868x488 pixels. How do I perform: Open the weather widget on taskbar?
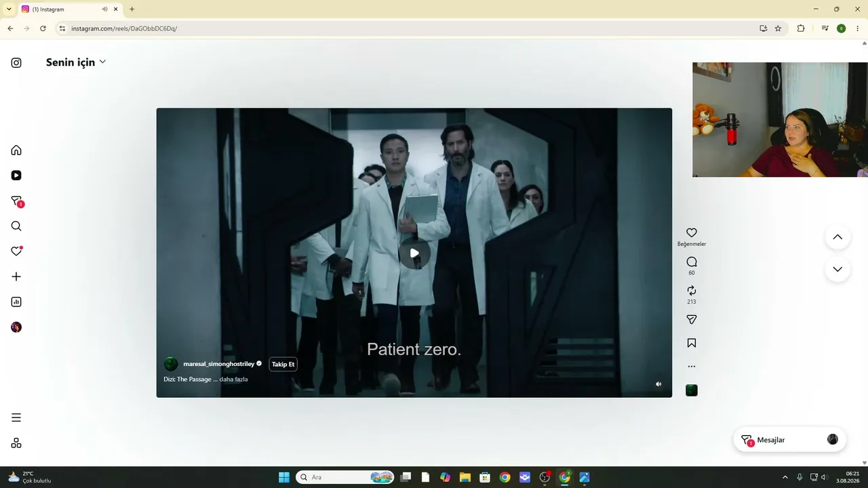30,477
